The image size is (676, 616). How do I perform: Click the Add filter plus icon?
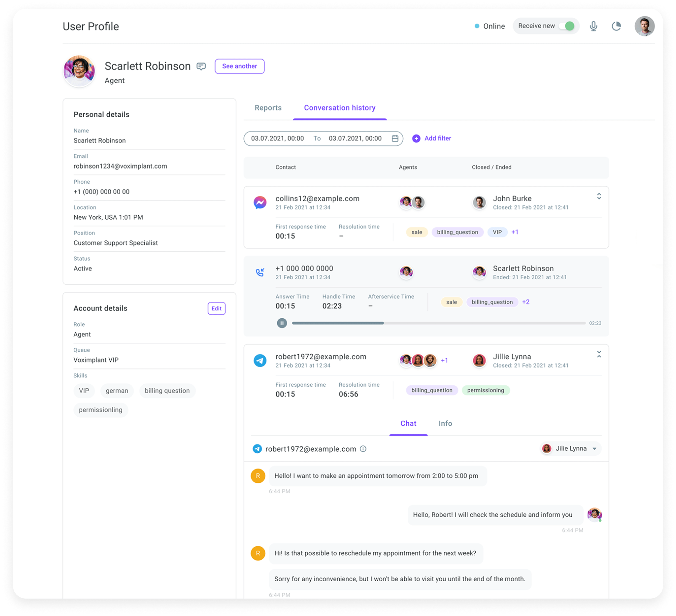[416, 138]
